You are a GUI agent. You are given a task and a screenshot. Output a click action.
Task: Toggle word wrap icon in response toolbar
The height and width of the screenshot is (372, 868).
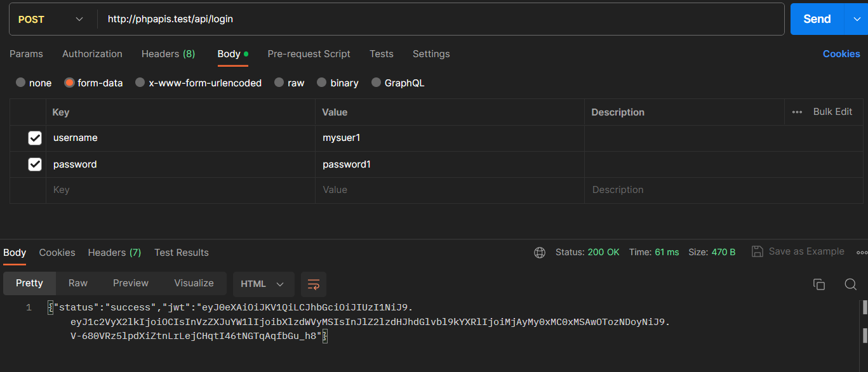314,284
